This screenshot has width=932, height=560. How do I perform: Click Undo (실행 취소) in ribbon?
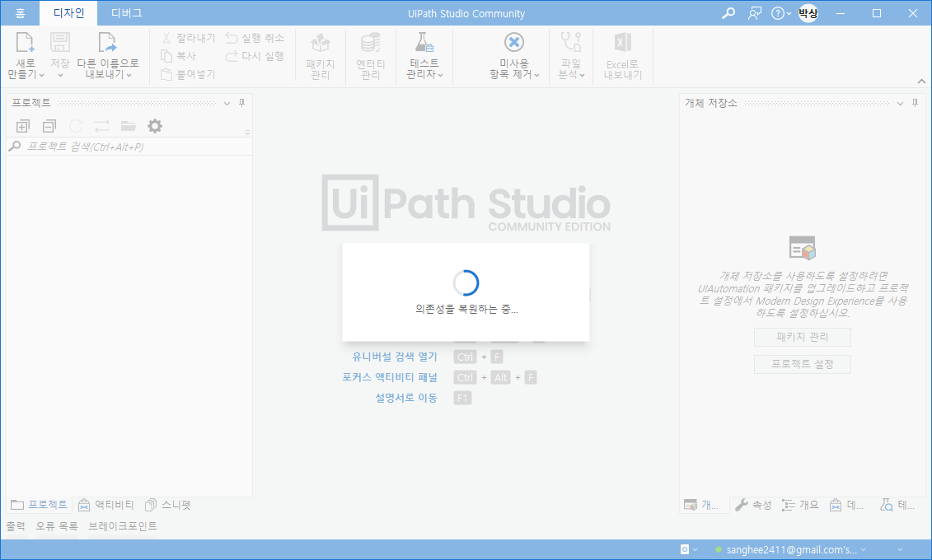tap(255, 38)
